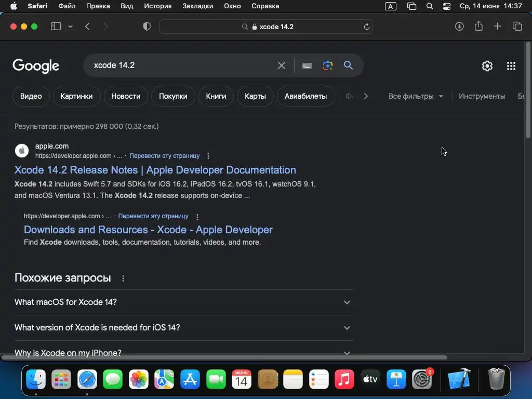Switch to Книги search tab
532x399 pixels.
[216, 96]
